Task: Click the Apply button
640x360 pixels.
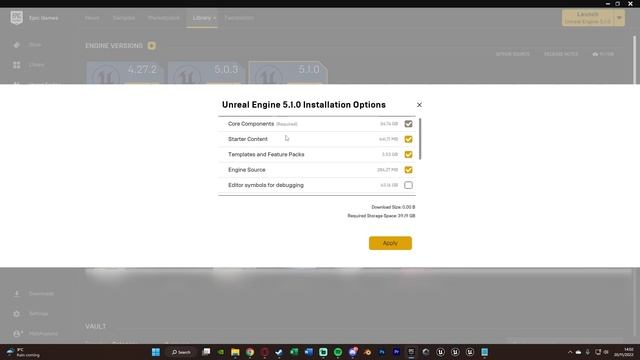Action: (x=390, y=243)
